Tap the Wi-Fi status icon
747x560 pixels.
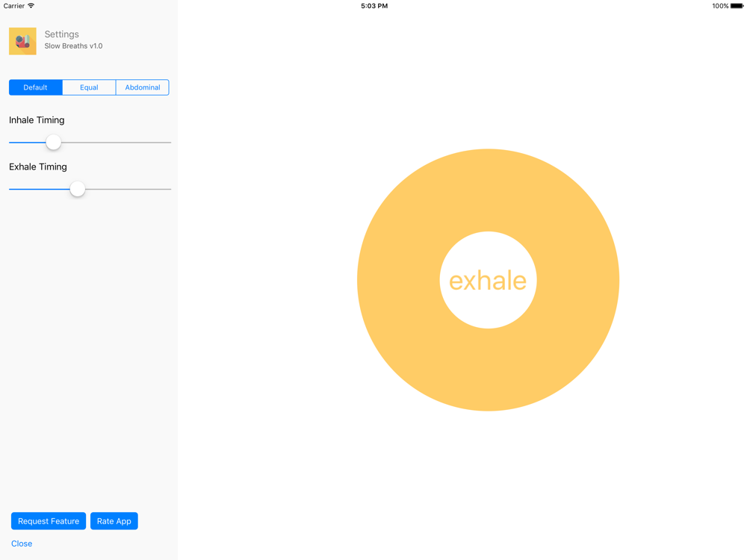[31, 6]
